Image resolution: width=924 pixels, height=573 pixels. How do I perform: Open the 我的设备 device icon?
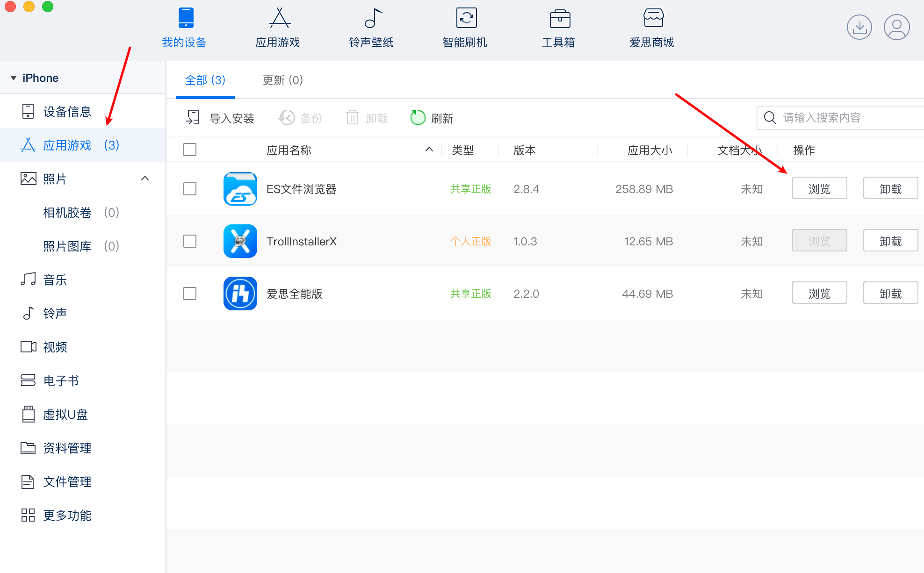click(x=186, y=18)
